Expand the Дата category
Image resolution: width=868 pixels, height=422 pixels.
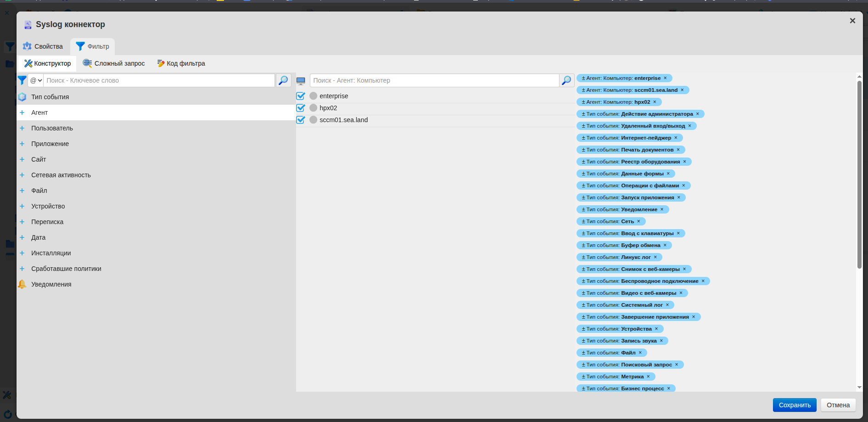(x=22, y=237)
